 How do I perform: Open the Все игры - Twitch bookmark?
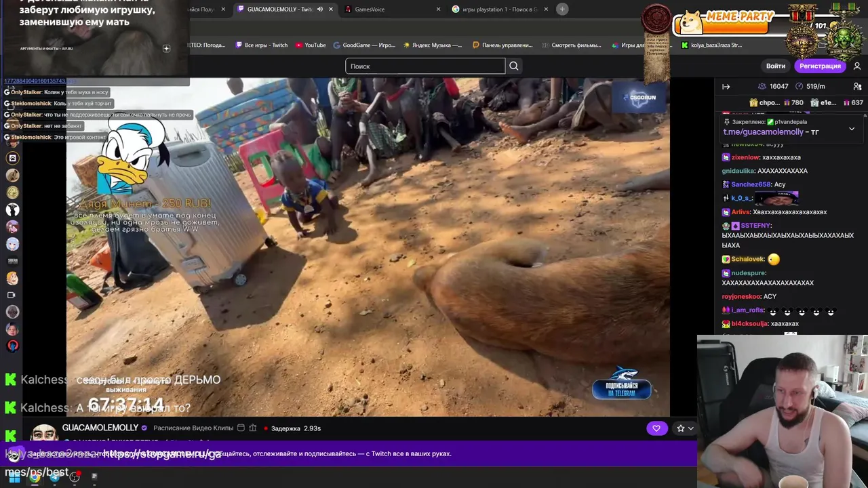point(262,45)
